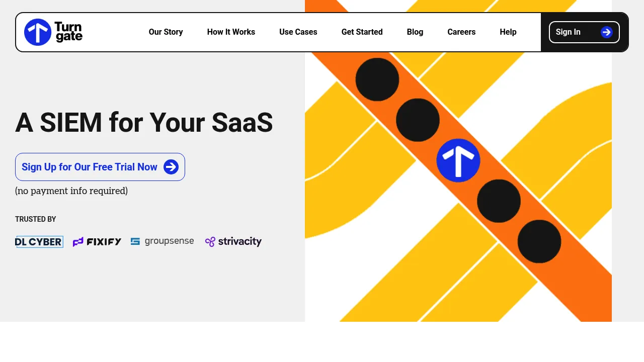Click the arrow icon on free trial button
Image resolution: width=644 pixels, height=362 pixels.
[171, 167]
